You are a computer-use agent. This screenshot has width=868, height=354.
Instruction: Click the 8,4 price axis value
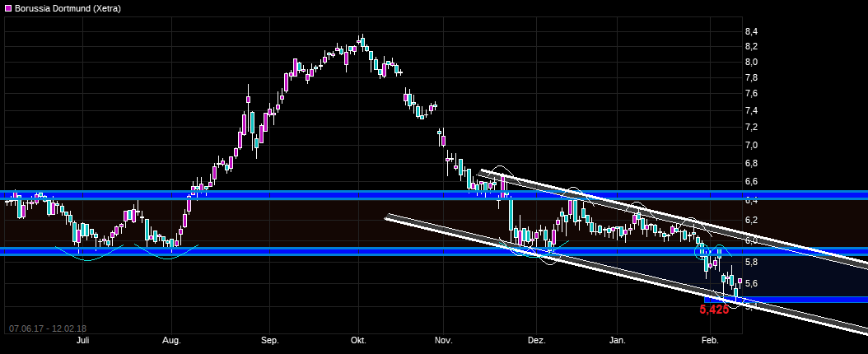pyautogui.click(x=751, y=31)
